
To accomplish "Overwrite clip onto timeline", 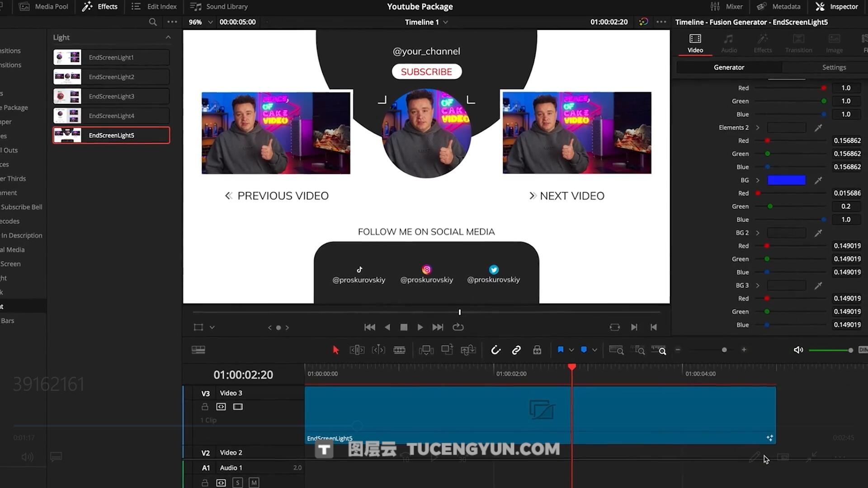I will pyautogui.click(x=447, y=349).
